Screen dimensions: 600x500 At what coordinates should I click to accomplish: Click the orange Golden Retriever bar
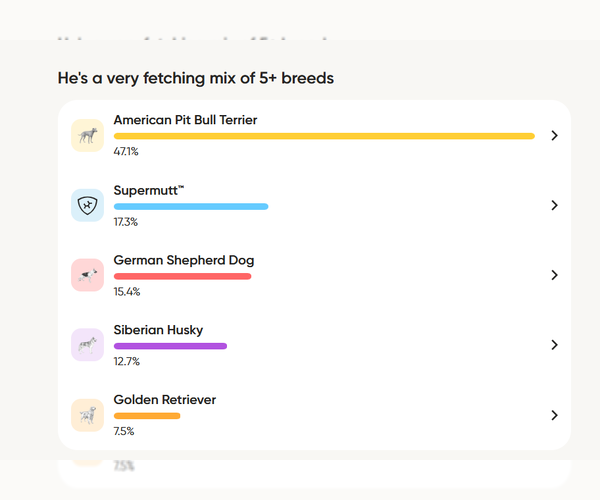click(x=147, y=416)
